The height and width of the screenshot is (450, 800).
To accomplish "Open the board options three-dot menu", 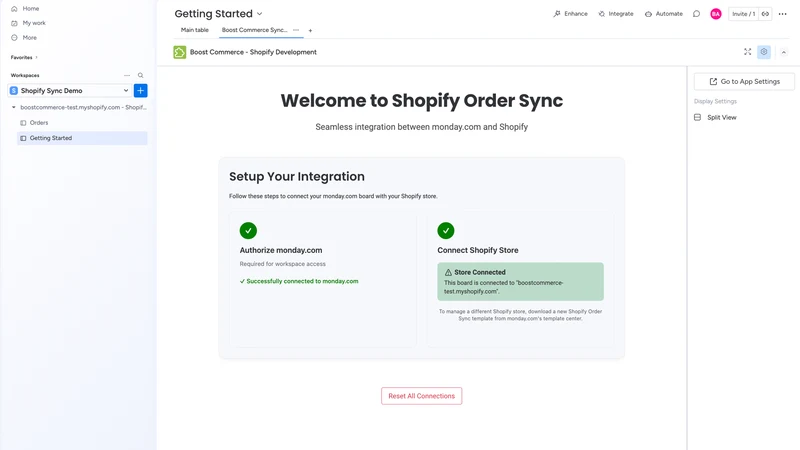I will 783,14.
